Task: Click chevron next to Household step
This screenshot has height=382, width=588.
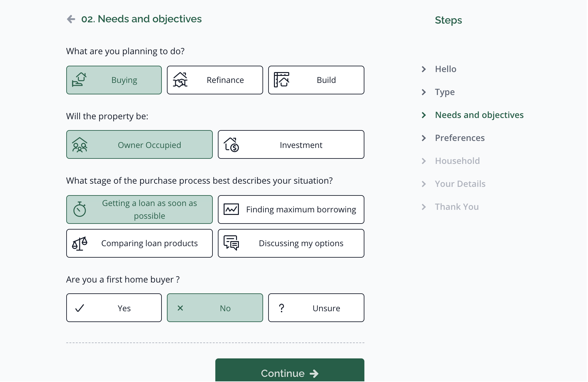Action: click(424, 161)
